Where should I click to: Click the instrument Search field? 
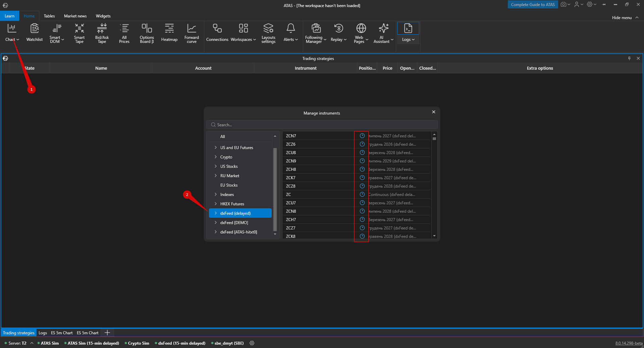pos(322,125)
